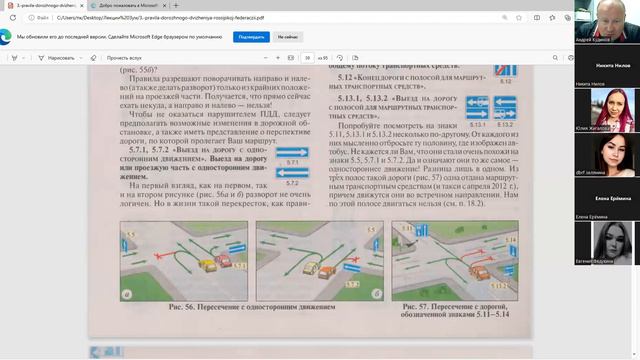This screenshot has height=360, width=640.
Task: Select Евгения Федухина's video tile
Action: [x=607, y=243]
